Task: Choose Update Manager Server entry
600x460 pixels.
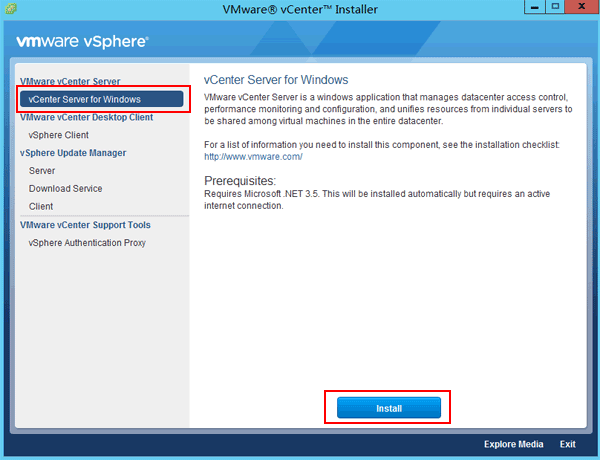Action: (42, 171)
